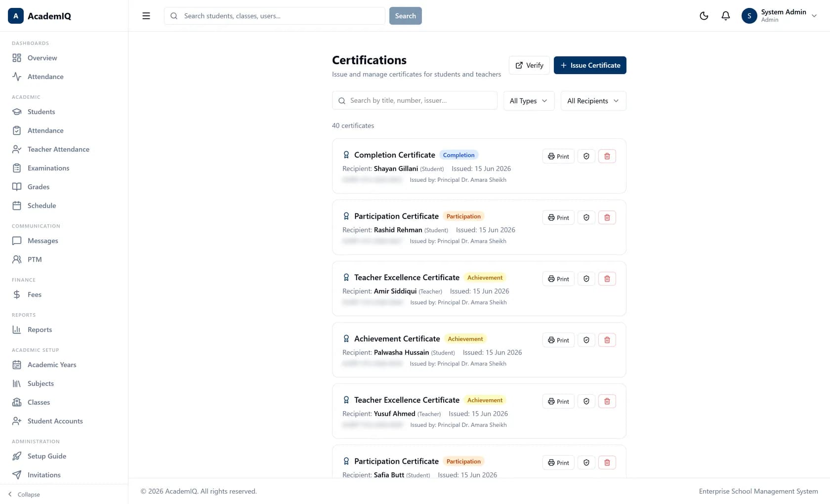Click shield icon for Amir Siddiqui's certificate
The height and width of the screenshot is (504, 830).
tap(586, 279)
